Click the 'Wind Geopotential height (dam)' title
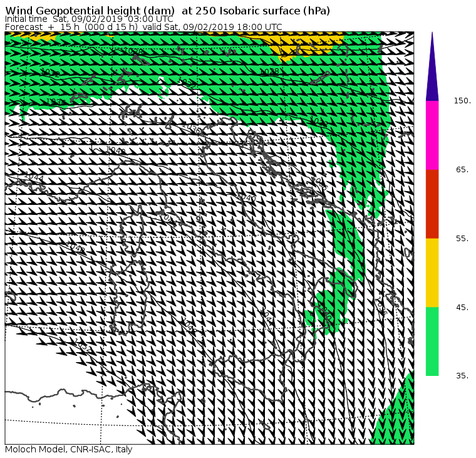Viewport: 476px width, 458px height. point(90,11)
